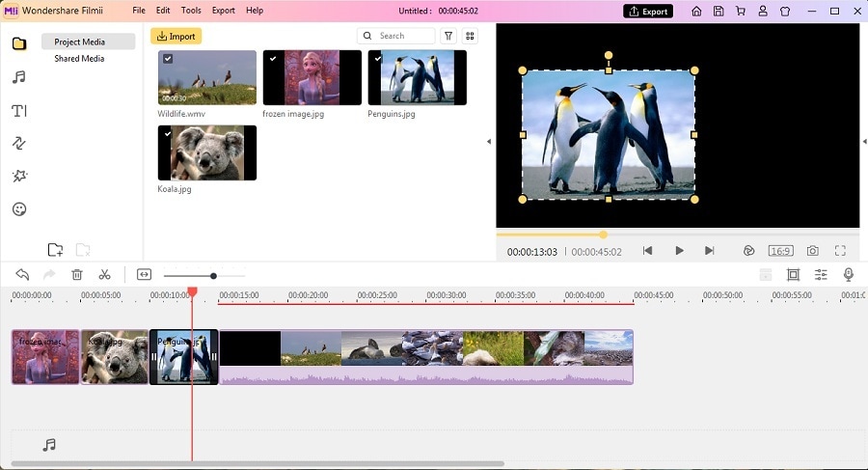Image resolution: width=868 pixels, height=470 pixels.
Task: Select the Wildlife.wmv media thumbnail
Action: (x=207, y=77)
